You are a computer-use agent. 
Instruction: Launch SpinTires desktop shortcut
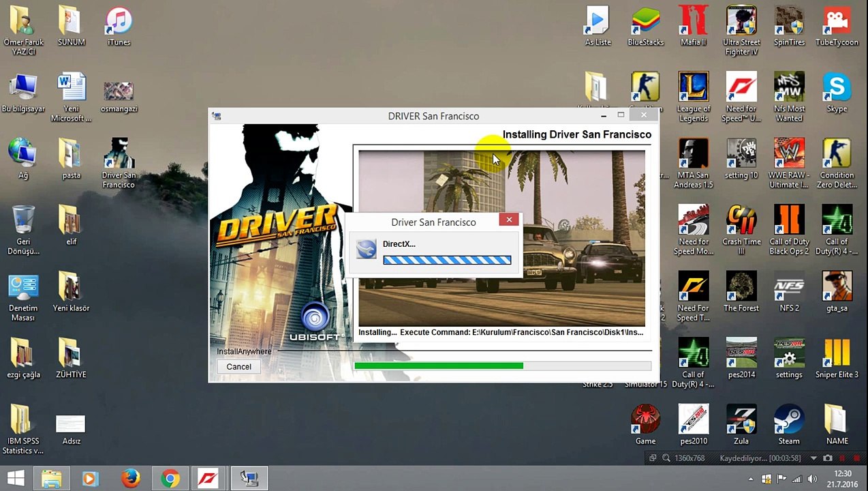[x=789, y=27]
